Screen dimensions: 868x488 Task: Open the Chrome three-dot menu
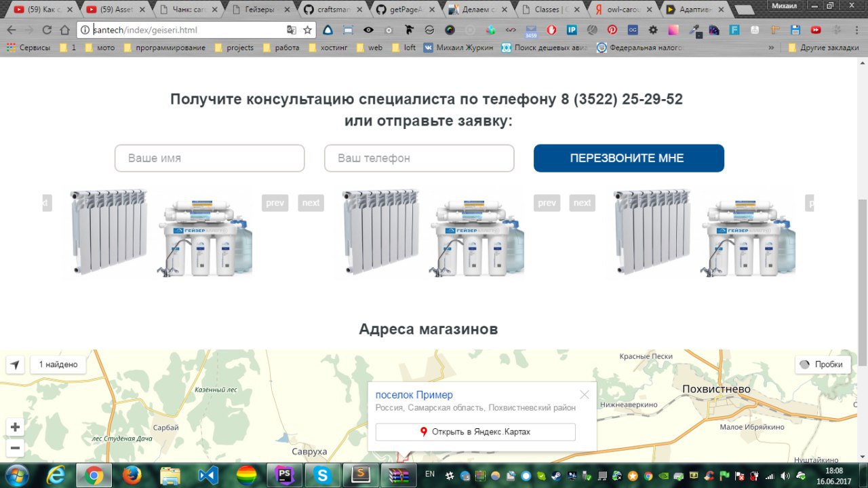pos(856,30)
